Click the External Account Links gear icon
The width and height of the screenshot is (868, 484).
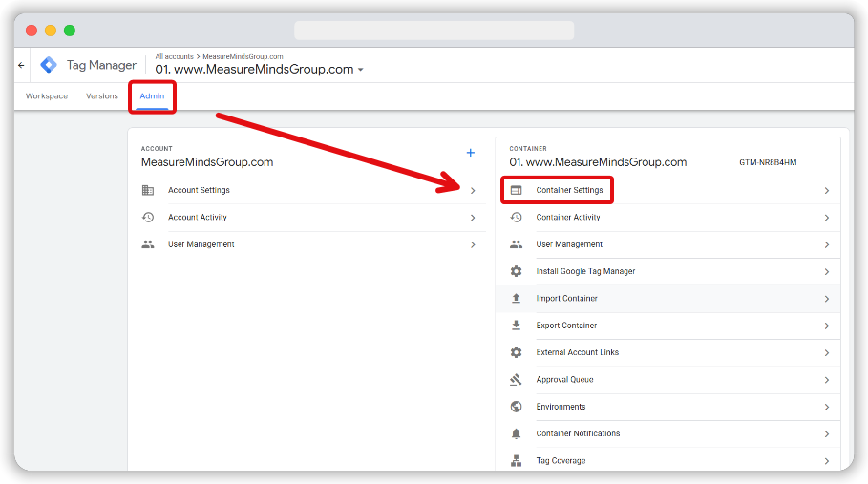point(516,352)
